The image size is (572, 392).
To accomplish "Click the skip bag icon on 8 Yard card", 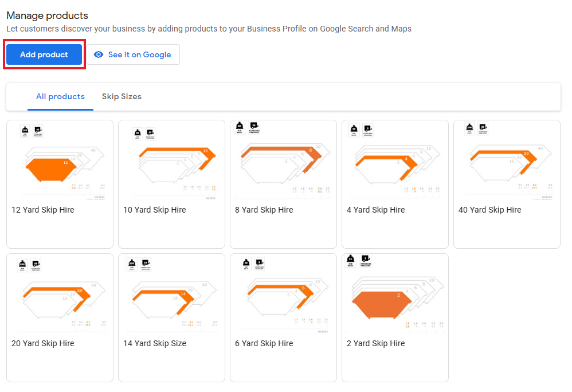I will coord(239,127).
